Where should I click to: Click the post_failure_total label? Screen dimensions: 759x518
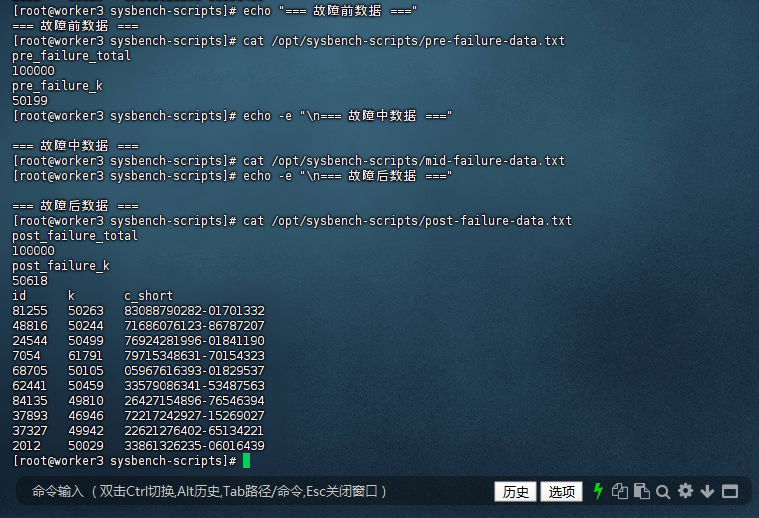75,236
